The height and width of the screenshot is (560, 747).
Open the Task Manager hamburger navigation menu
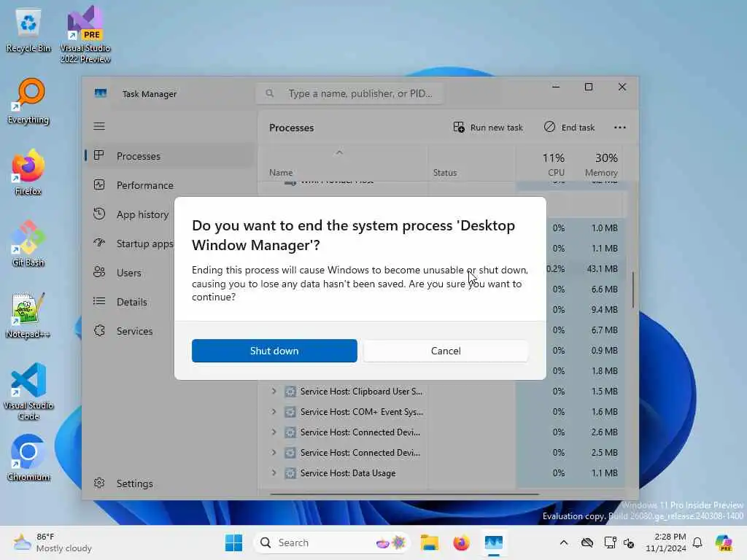99,126
